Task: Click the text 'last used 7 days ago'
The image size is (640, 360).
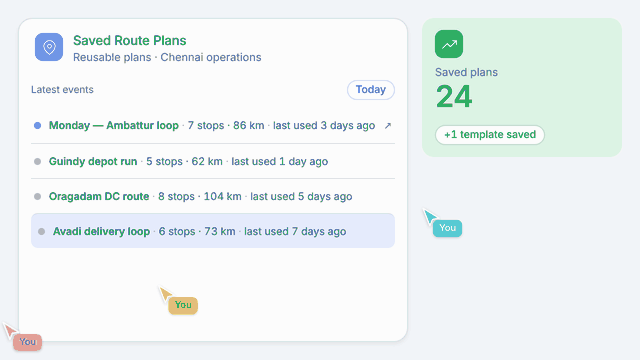Action: coord(295,231)
